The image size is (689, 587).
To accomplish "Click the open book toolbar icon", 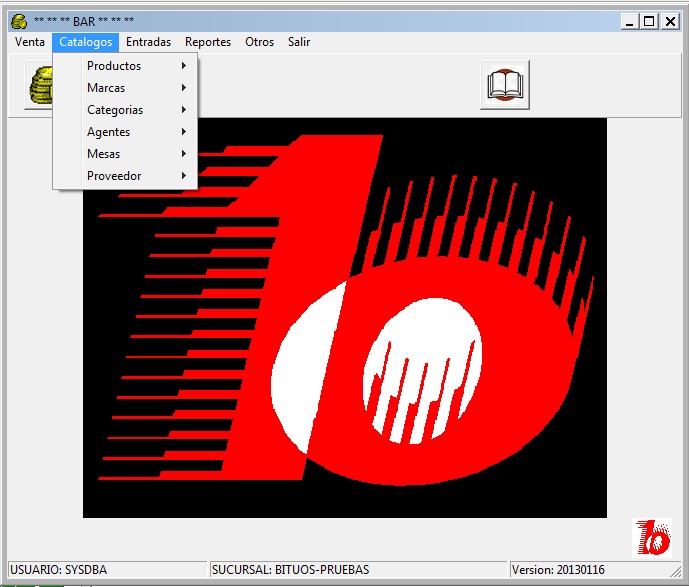I will click(505, 85).
